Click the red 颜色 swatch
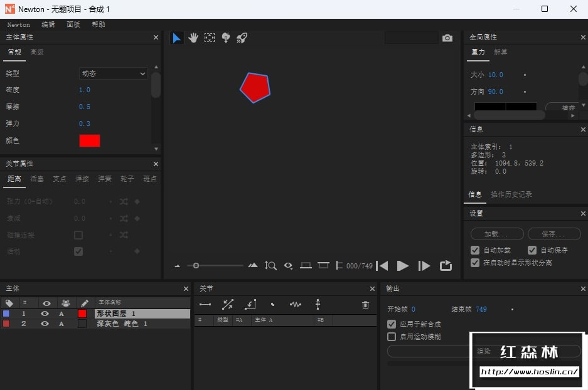The height and width of the screenshot is (390, 588). 90,140
